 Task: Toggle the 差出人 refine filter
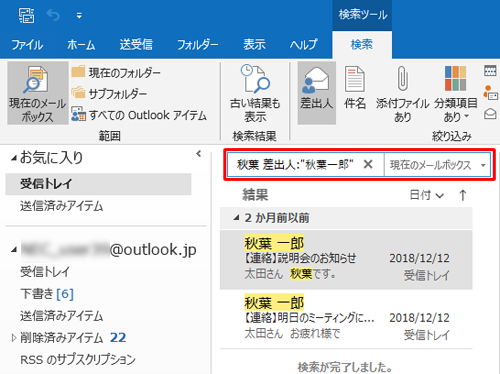click(x=317, y=93)
